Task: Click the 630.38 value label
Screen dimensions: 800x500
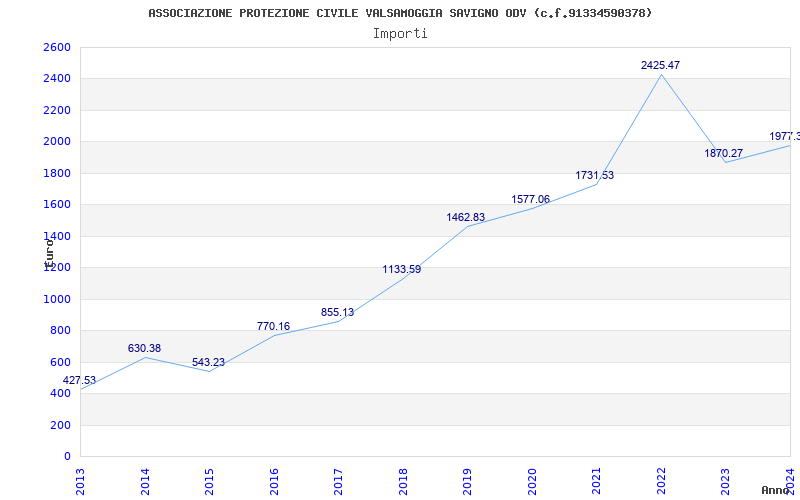Action: [144, 349]
